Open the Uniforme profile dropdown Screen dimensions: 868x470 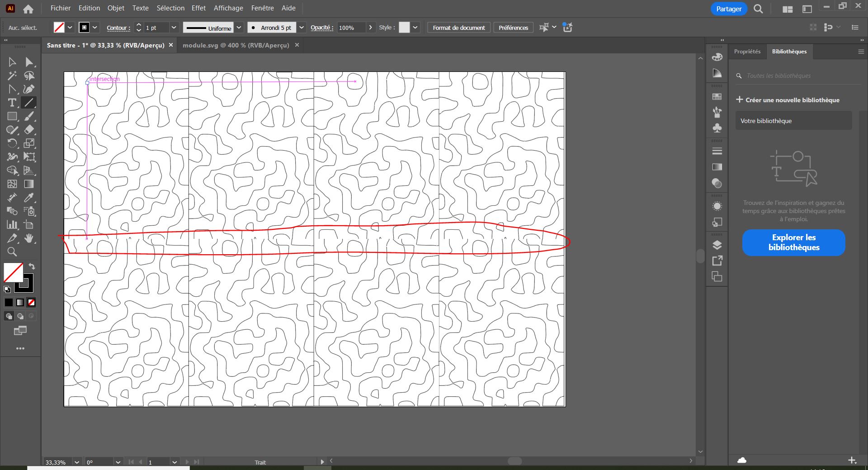point(239,28)
